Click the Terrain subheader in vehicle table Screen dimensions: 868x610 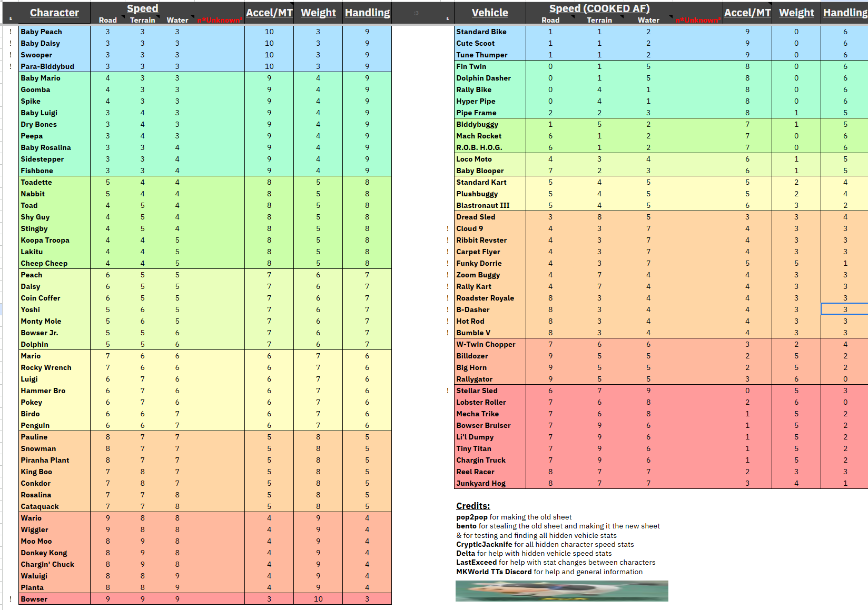[599, 20]
